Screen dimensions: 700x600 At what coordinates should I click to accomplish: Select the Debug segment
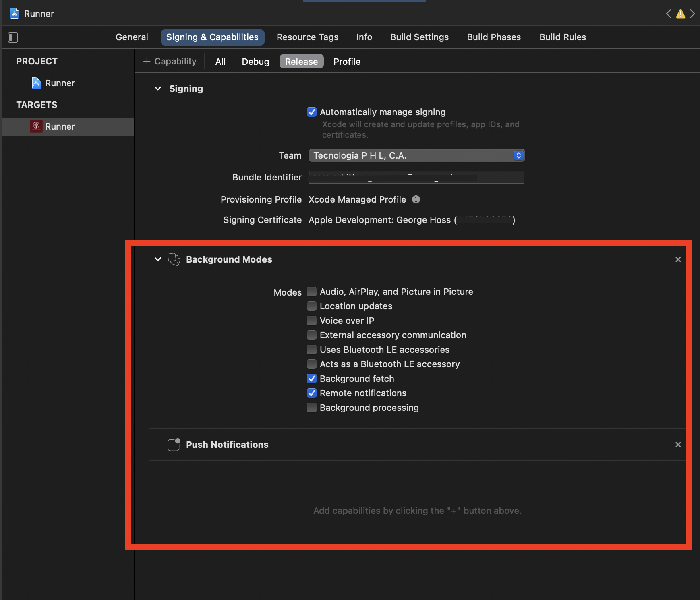pyautogui.click(x=255, y=61)
